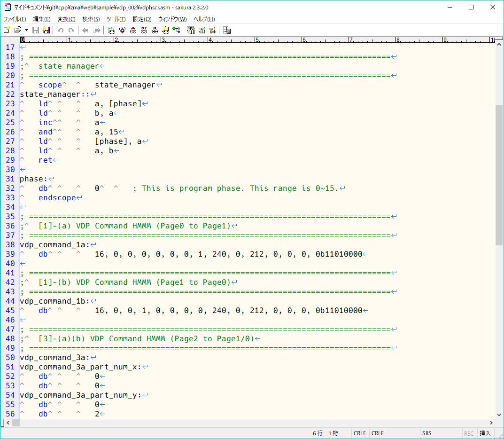
Task: Click the open file folder icon
Action: point(18,30)
